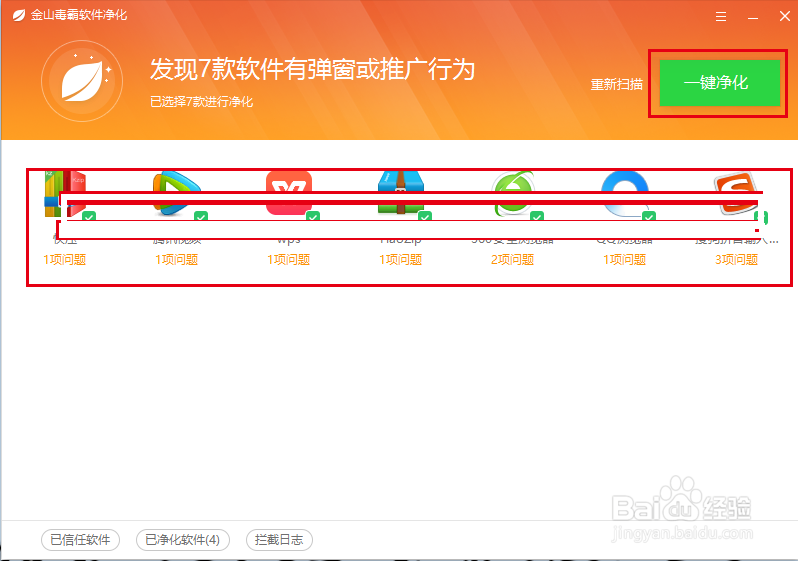Open the 已信任软件 list
The width and height of the screenshot is (798, 561).
pyautogui.click(x=80, y=540)
